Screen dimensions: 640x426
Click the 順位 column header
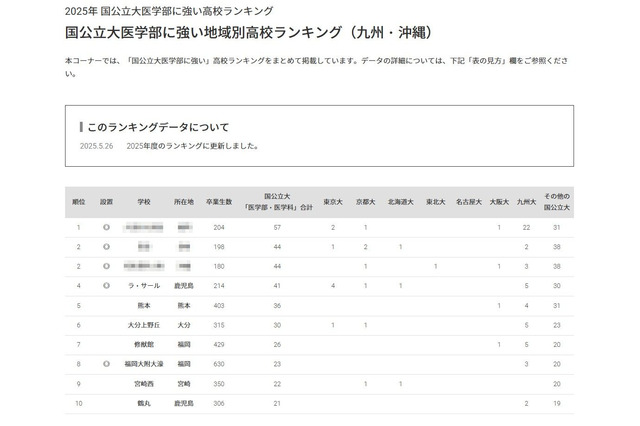coord(79,202)
